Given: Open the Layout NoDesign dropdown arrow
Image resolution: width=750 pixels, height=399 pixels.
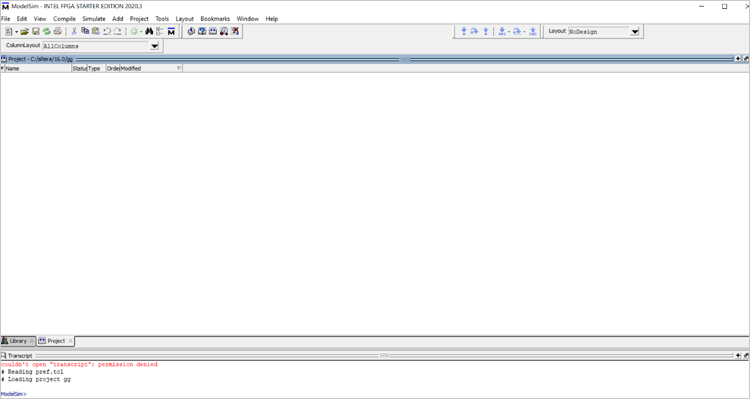Looking at the screenshot, I should (x=634, y=32).
